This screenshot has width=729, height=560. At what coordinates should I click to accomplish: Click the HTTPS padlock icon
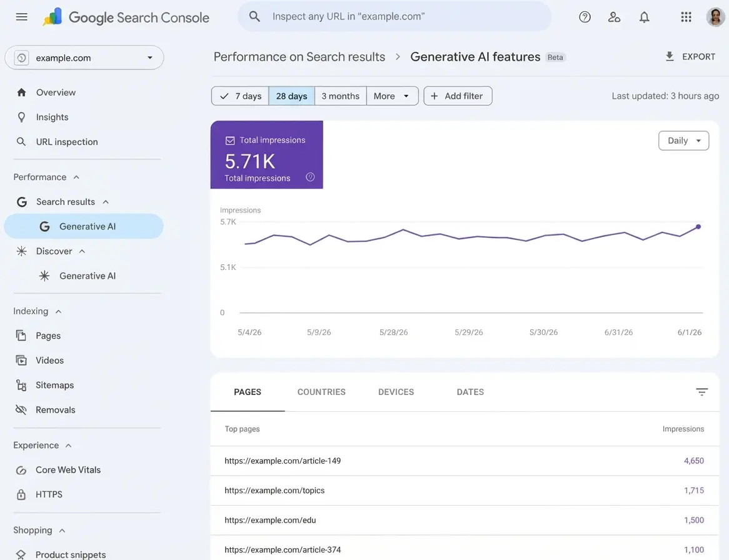pos(21,494)
